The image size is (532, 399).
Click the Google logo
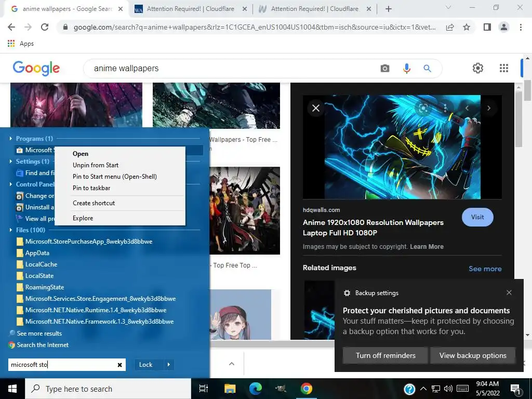point(36,69)
